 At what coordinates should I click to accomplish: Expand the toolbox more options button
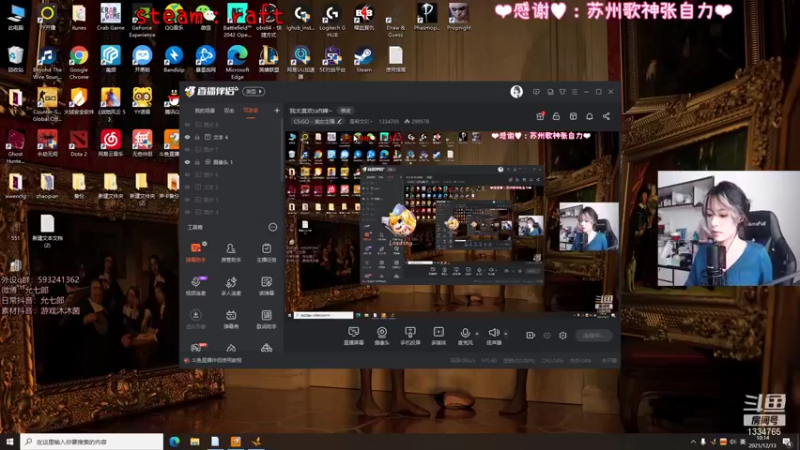[273, 227]
